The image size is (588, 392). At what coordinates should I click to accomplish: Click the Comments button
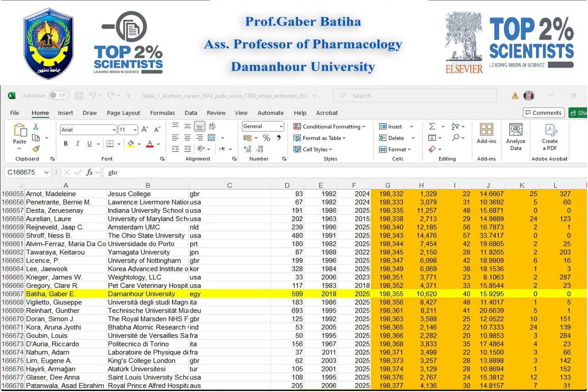tap(543, 113)
